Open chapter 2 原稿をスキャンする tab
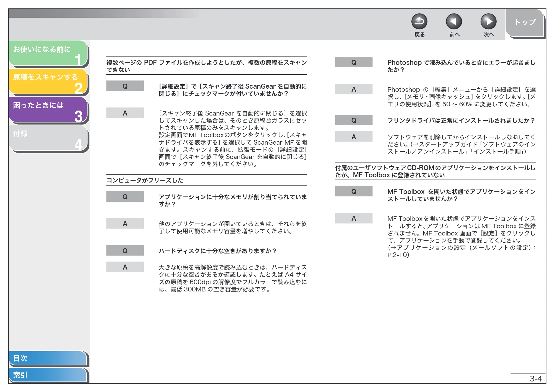The image size is (554, 392). (48, 81)
